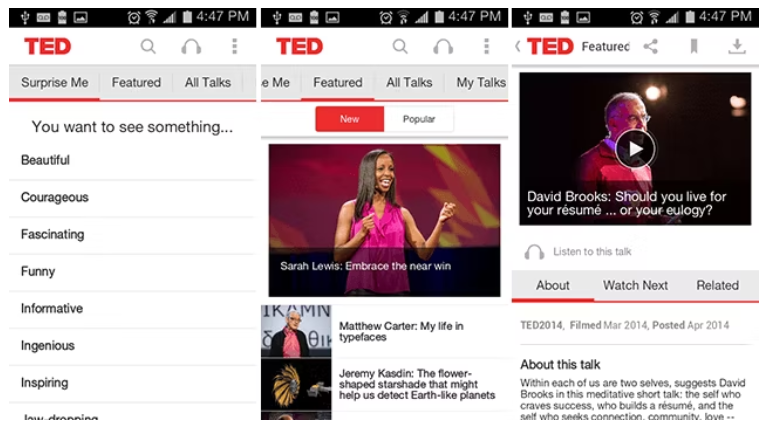771x434 pixels.
Task: Open Jeremy Kasdin flower-shaped starshade title
Action: click(417, 384)
